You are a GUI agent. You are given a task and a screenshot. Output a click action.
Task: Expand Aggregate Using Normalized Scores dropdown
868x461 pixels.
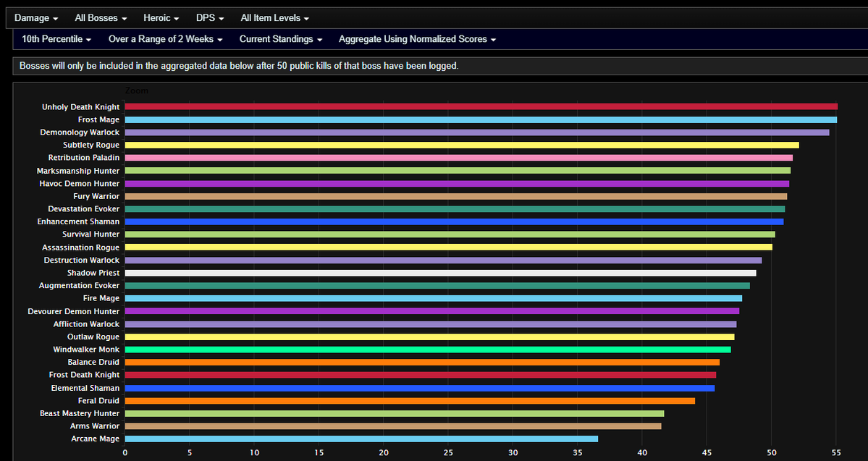pyautogui.click(x=418, y=39)
